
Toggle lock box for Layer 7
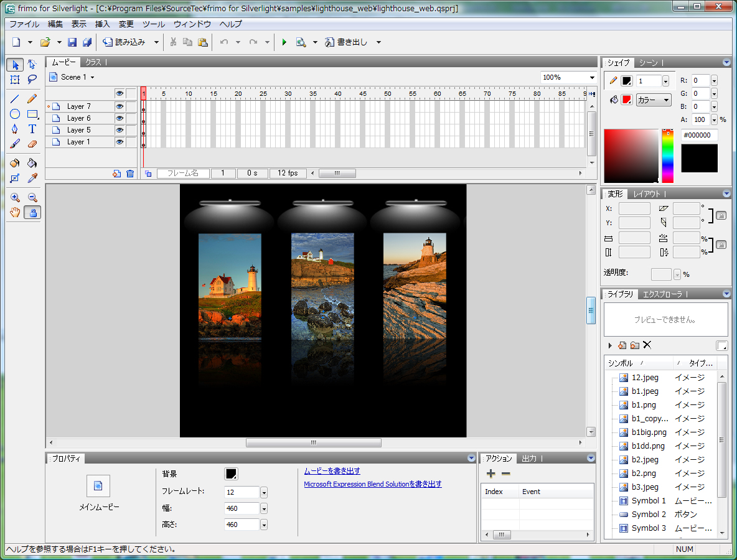click(x=131, y=106)
